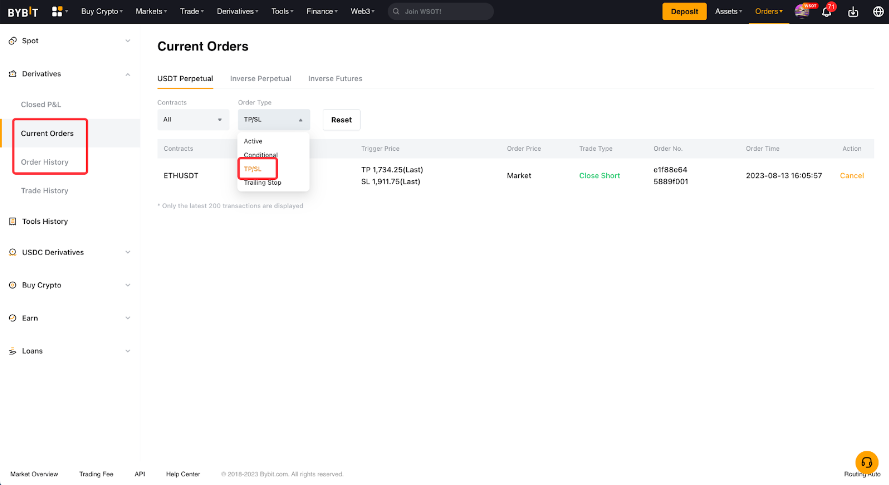
Task: Click the Bybit logo
Action: click(x=23, y=12)
